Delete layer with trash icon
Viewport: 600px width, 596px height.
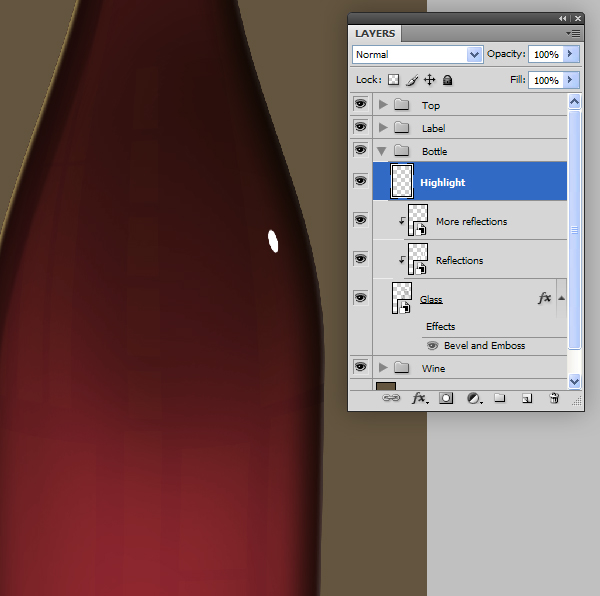[554, 398]
